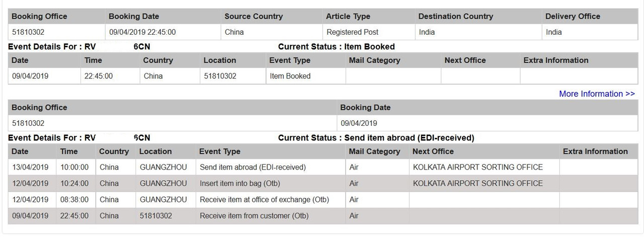
Task: Click the Source Country cell showing China
Action: point(272,32)
